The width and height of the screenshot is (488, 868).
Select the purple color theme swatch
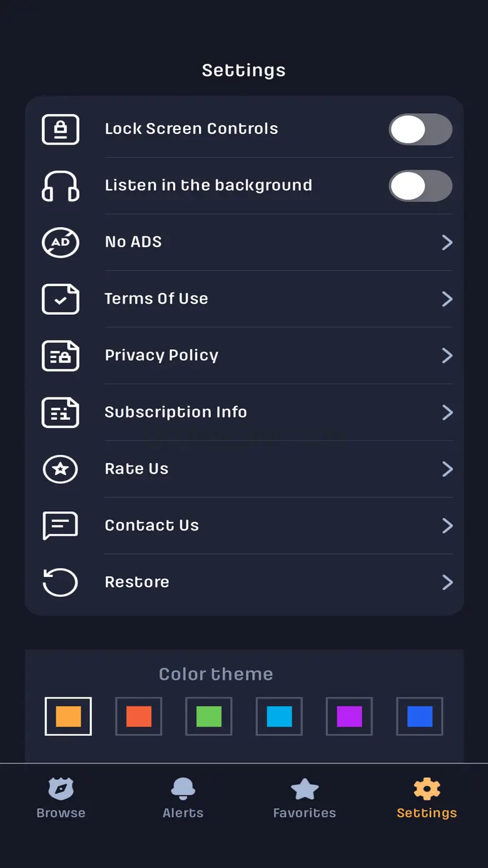click(350, 717)
